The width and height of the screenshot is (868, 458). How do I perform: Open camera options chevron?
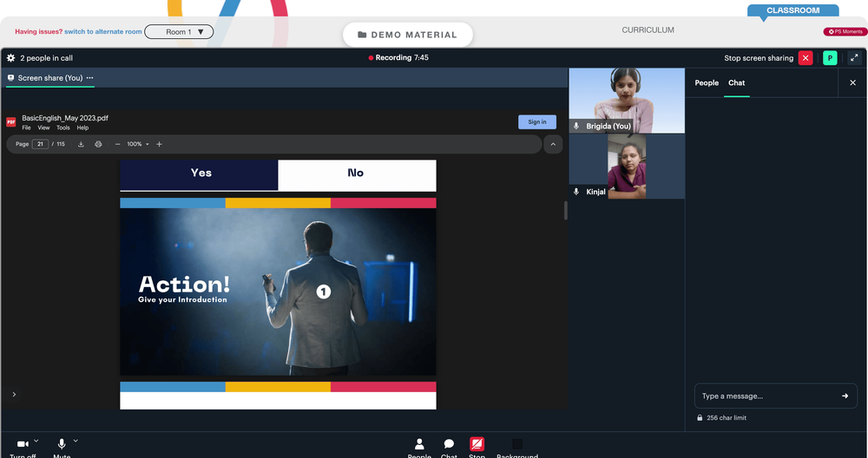point(36,441)
